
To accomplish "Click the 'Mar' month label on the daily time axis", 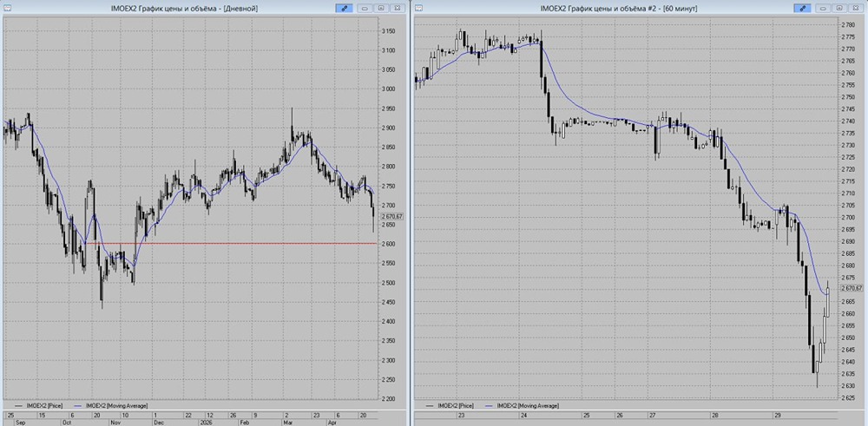I will pos(288,422).
